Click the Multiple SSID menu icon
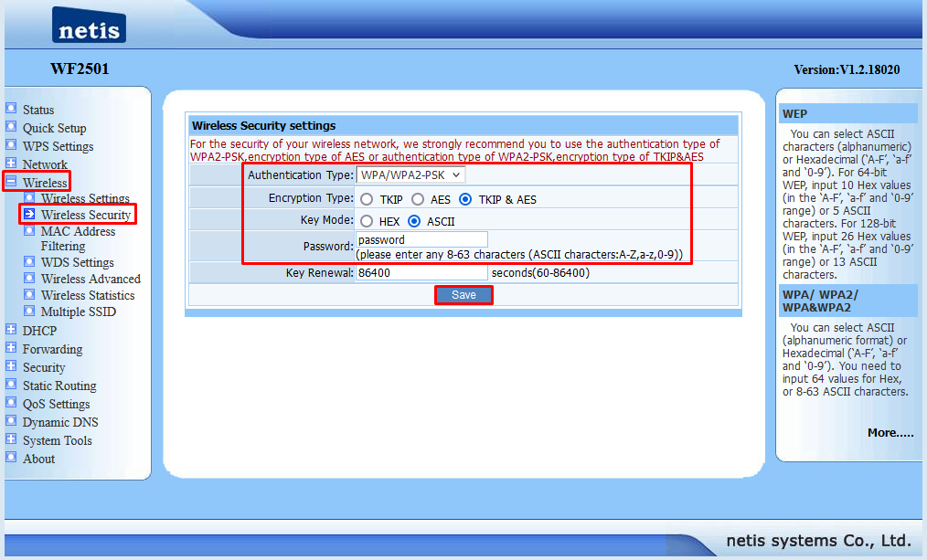 coord(29,312)
